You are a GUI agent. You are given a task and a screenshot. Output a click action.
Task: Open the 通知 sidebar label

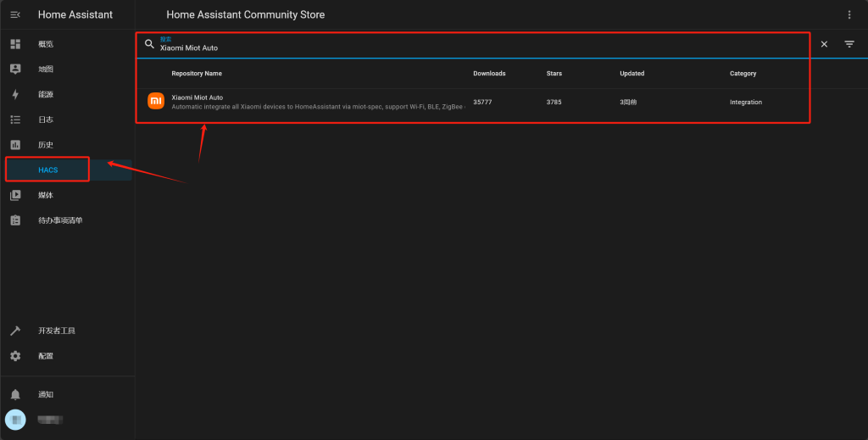(x=46, y=394)
